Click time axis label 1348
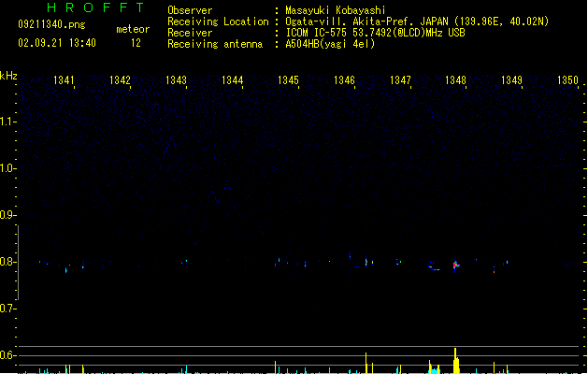The image size is (588, 374). pyautogui.click(x=455, y=80)
